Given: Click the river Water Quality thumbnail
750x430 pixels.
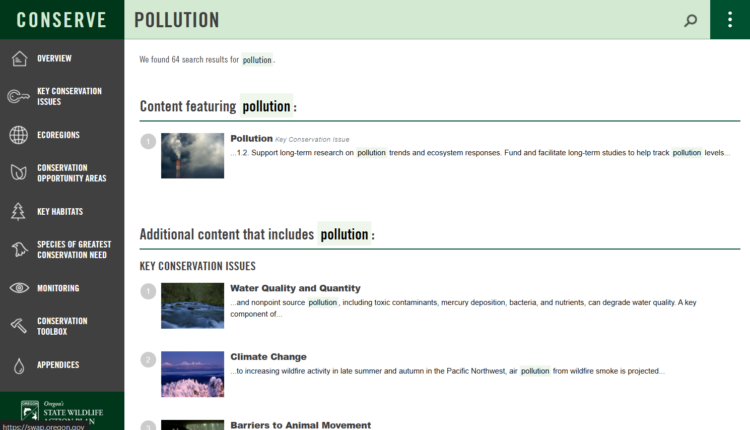Looking at the screenshot, I should point(192,306).
